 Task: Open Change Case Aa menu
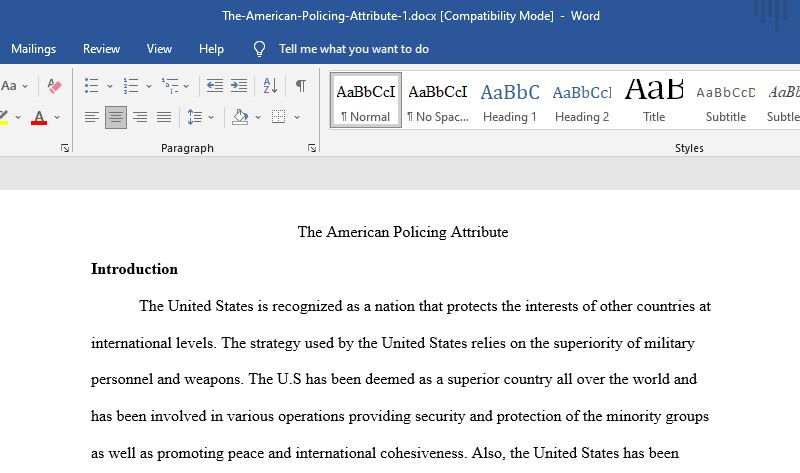pyautogui.click(x=14, y=86)
